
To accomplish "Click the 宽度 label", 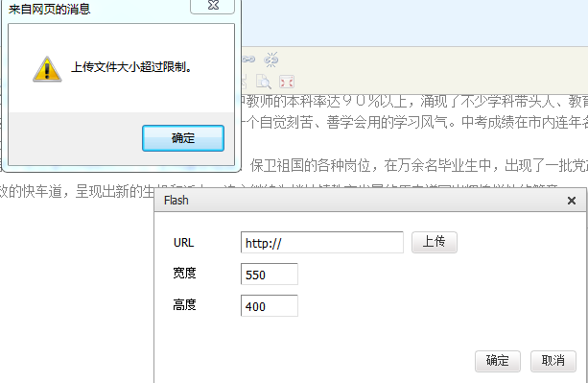I will (x=184, y=273).
